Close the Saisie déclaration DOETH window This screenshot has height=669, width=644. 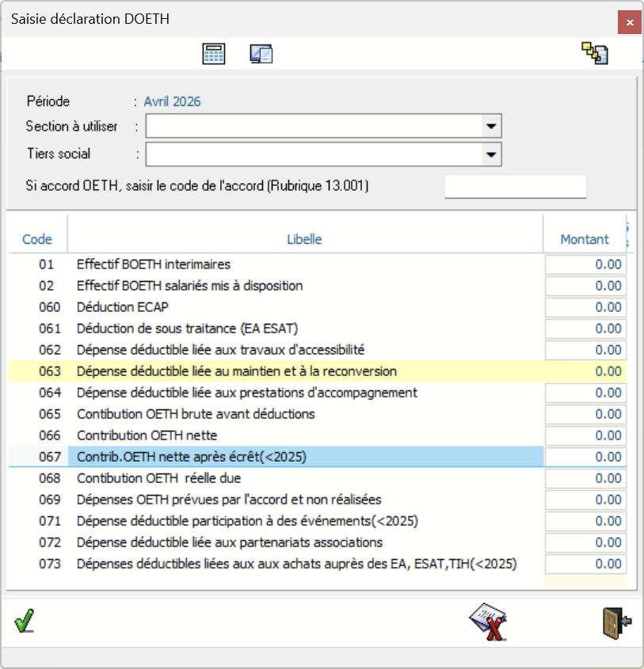(629, 22)
